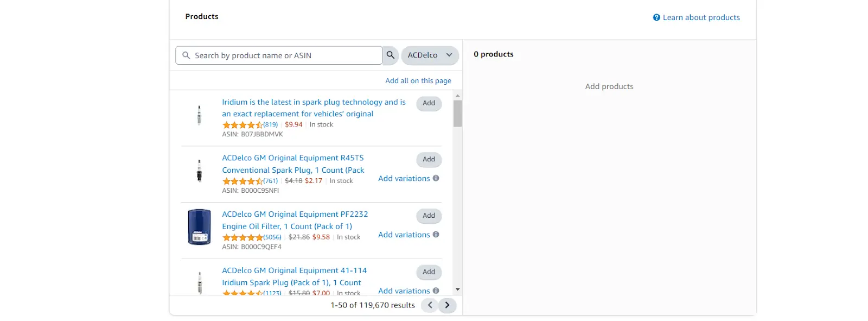Click the scrollbar down arrow
868x321 pixels.
458,289
